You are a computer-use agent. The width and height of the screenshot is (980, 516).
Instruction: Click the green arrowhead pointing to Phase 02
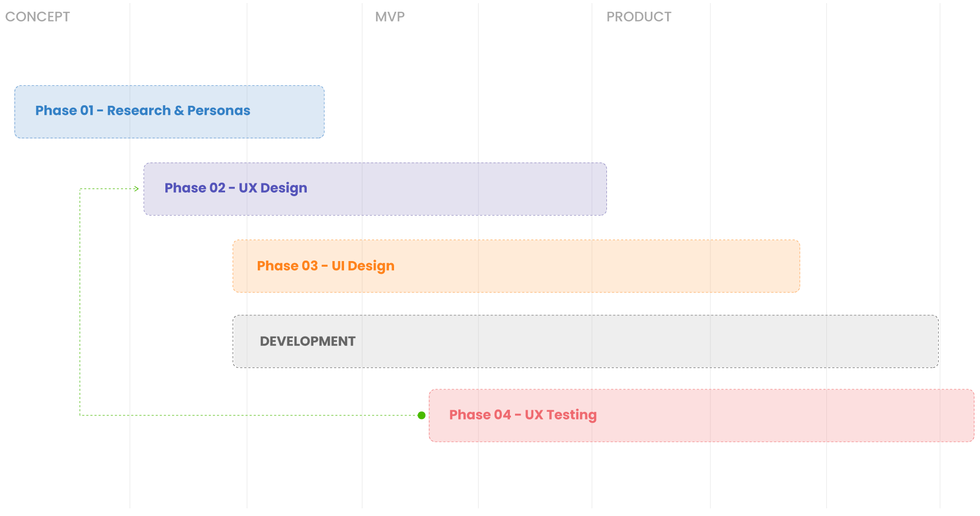point(136,189)
